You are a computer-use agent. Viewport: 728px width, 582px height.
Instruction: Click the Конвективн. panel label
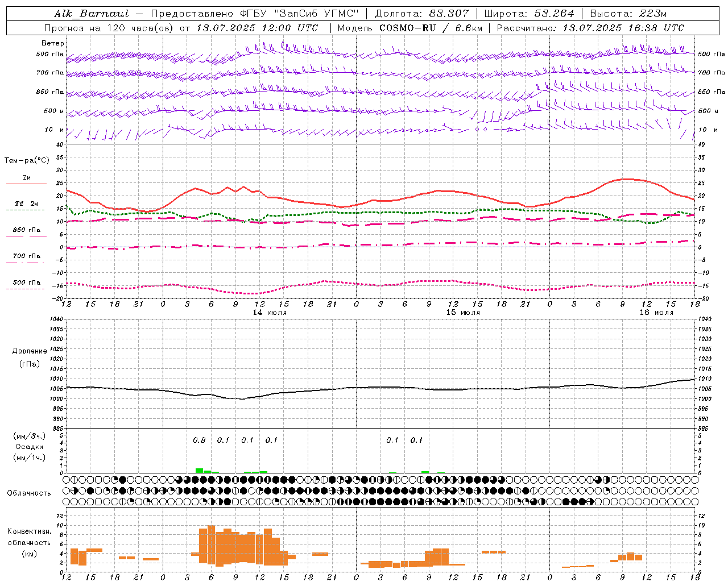point(29,531)
